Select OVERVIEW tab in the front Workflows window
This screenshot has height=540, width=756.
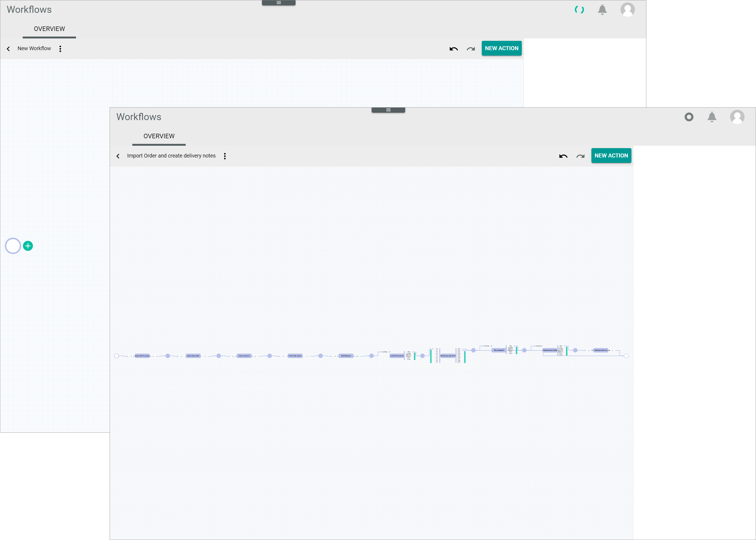159,136
